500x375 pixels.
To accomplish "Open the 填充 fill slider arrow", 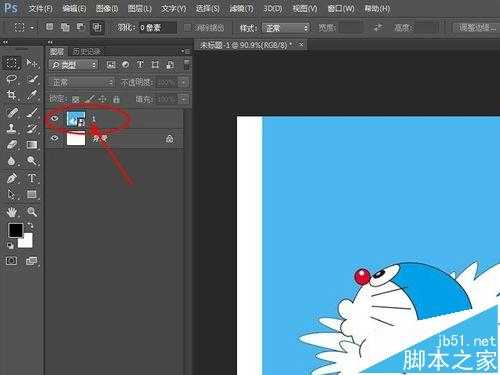I will click(184, 99).
